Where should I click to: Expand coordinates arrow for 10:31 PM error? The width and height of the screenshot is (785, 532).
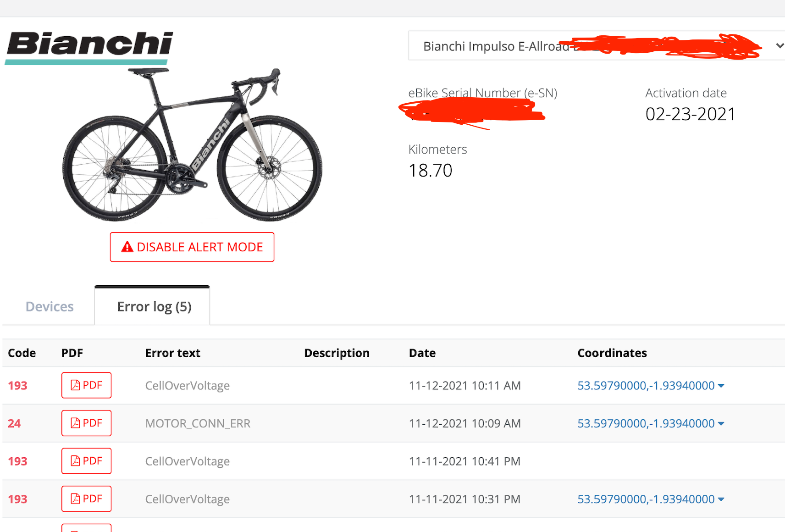click(721, 499)
